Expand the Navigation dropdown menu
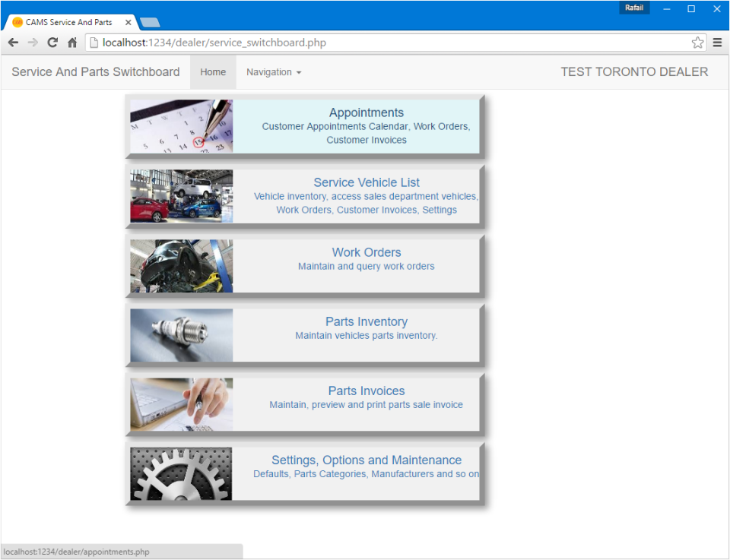The width and height of the screenshot is (730, 560). pos(274,72)
